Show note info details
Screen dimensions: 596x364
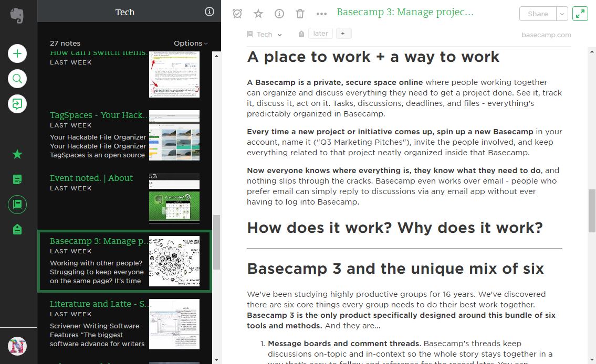(x=279, y=14)
